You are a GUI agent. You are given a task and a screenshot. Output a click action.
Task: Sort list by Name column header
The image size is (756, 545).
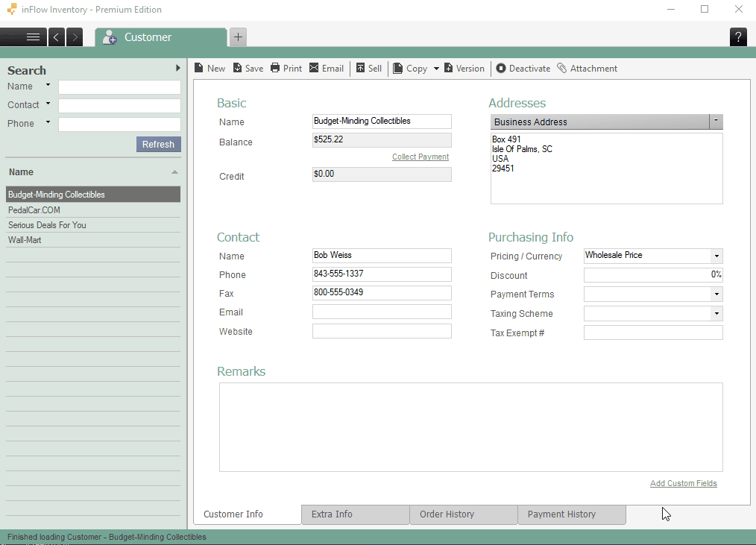pos(93,172)
